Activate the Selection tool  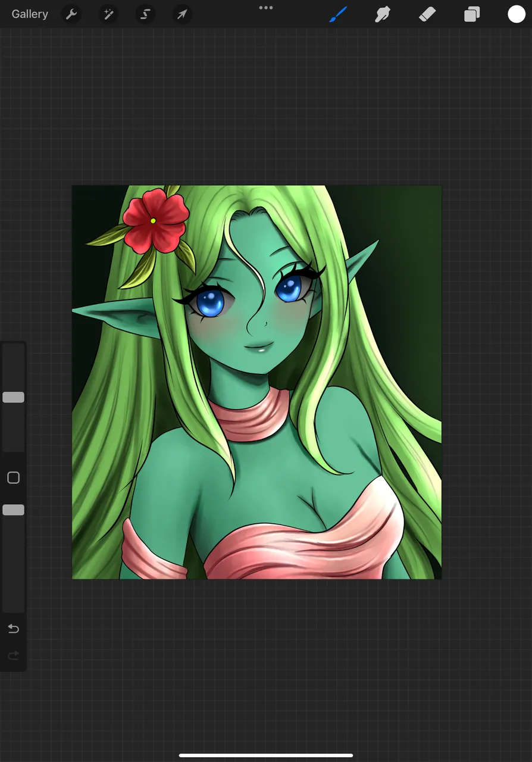coord(145,14)
